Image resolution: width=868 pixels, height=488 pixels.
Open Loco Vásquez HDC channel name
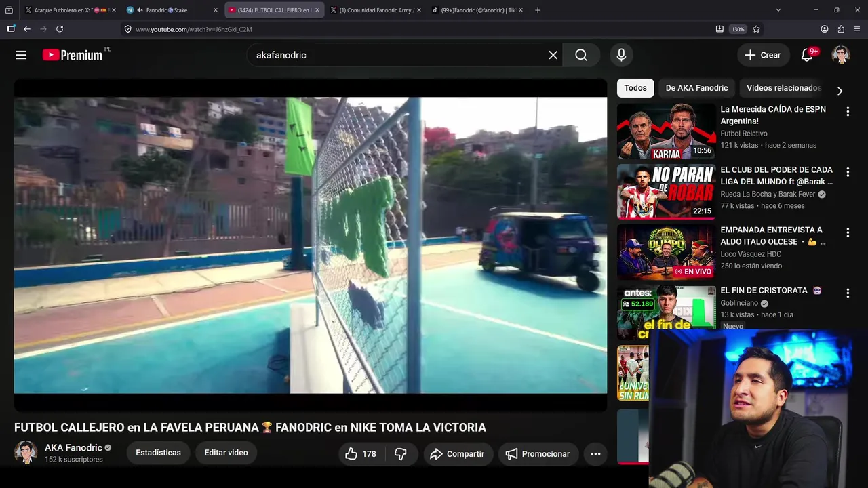(751, 254)
